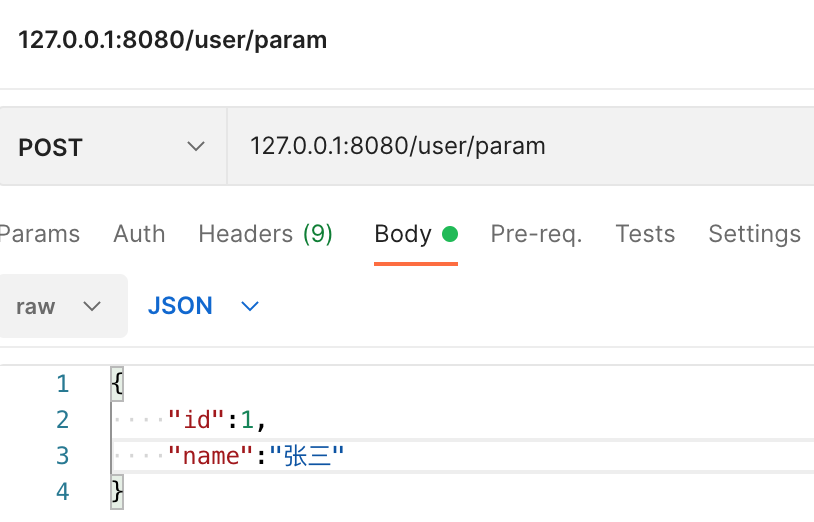This screenshot has height=522, width=814.
Task: Switch to the Tests tab
Action: point(645,234)
